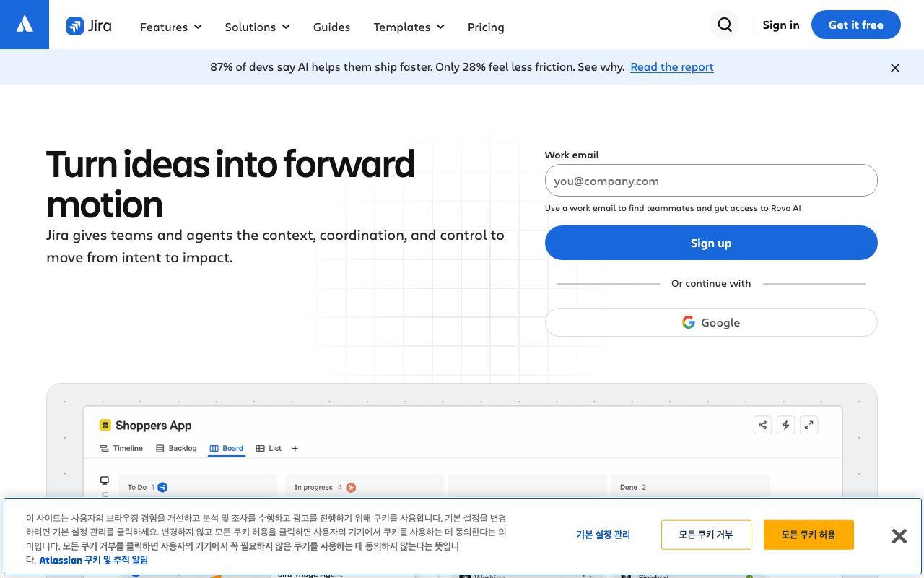Viewport: 924px width, 578px height.
Task: Focus the Work email input field
Action: 711,181
